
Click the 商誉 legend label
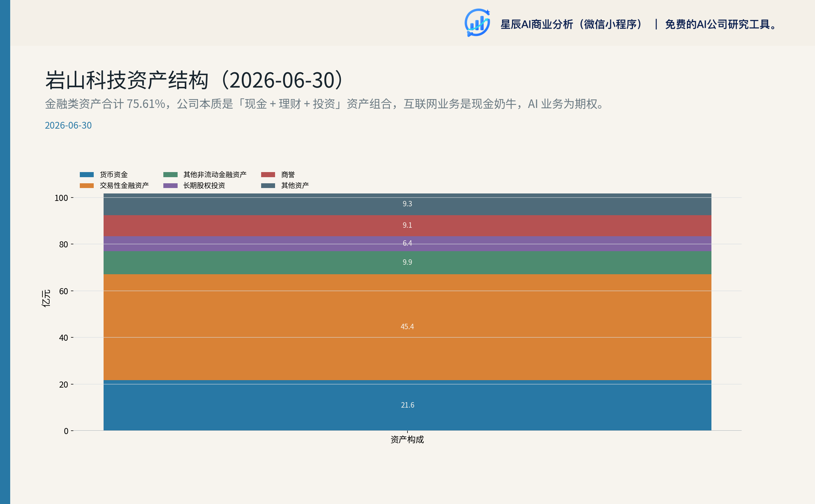(288, 174)
